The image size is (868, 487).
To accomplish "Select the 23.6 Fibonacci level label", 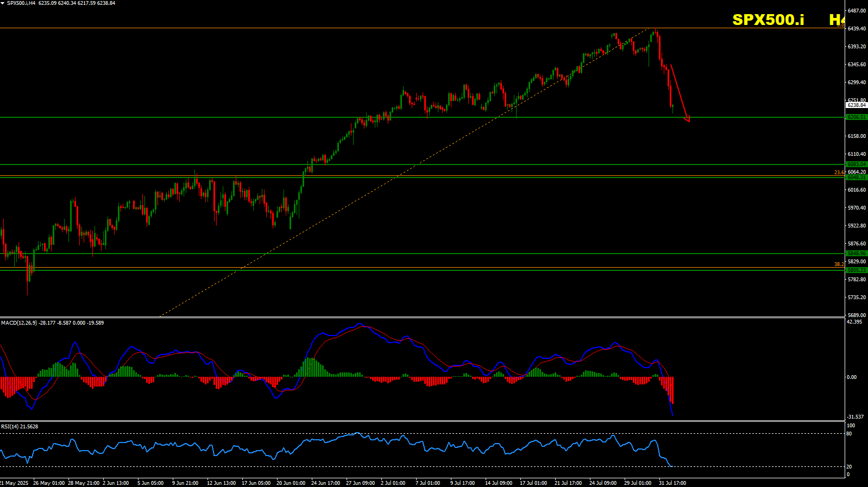I will point(839,173).
